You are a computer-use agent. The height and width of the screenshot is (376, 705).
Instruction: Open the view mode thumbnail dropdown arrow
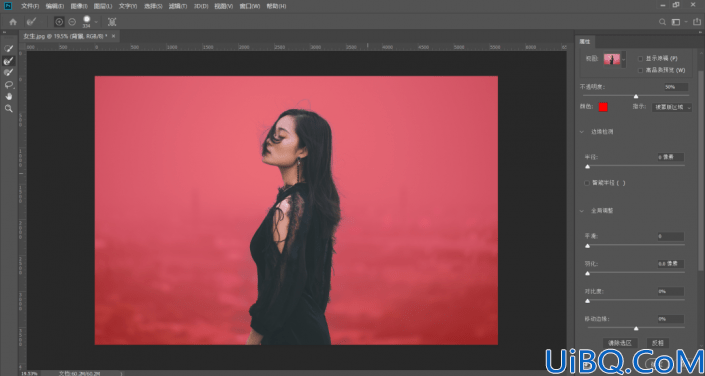[624, 59]
